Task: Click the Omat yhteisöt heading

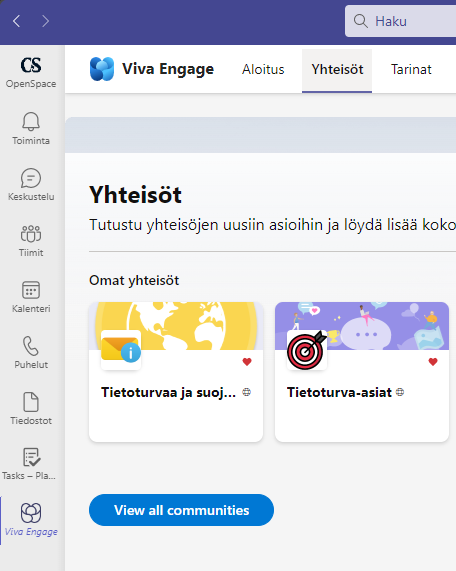Action: (x=134, y=280)
